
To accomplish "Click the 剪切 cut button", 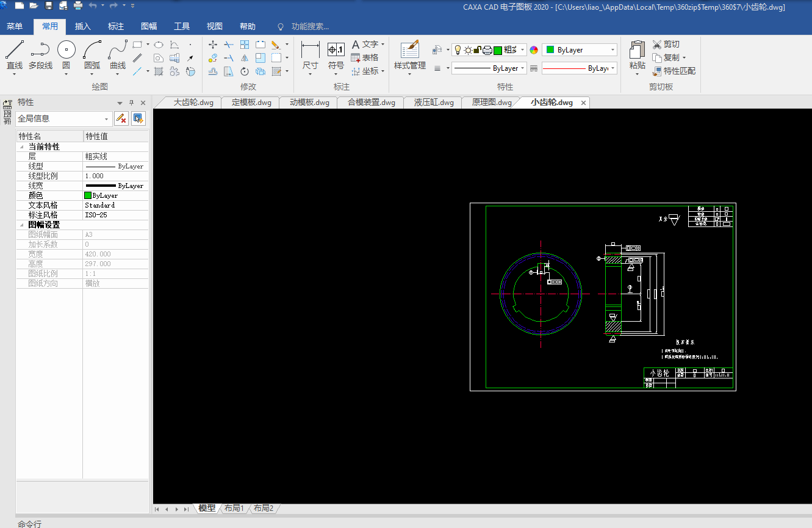I will coord(666,44).
